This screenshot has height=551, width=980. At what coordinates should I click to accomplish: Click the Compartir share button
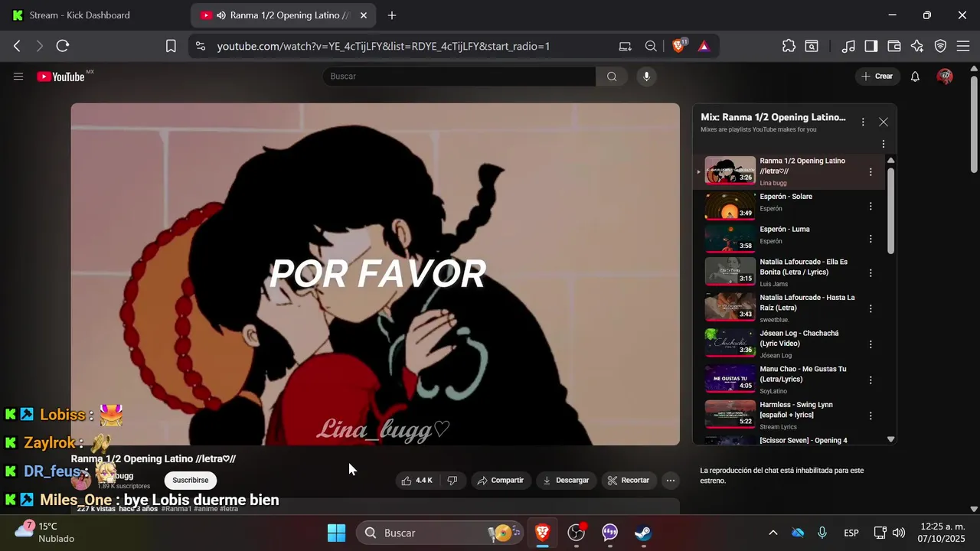click(x=501, y=481)
